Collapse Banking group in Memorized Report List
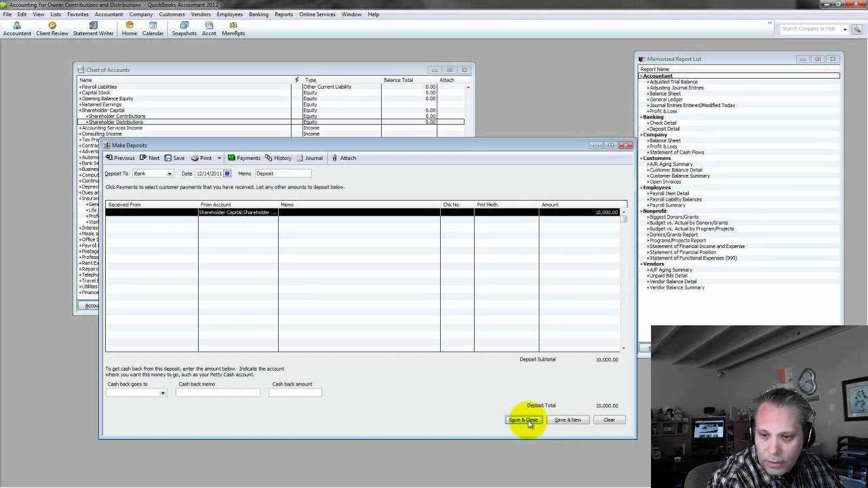 click(x=642, y=117)
